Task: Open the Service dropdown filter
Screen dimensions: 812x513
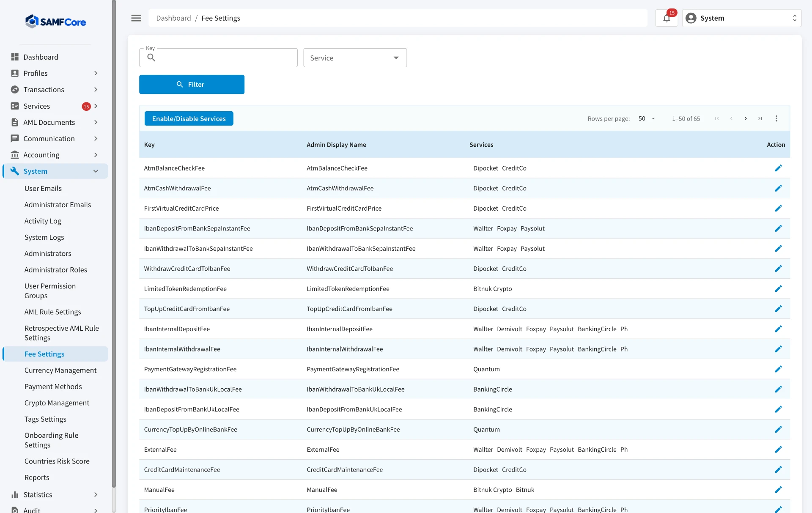Action: tap(355, 58)
